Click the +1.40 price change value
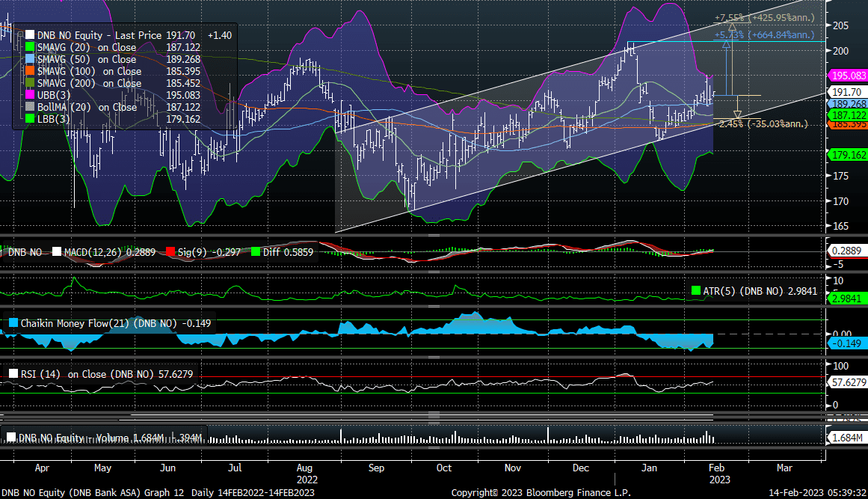Screen dimensions: 868x499 point(220,35)
